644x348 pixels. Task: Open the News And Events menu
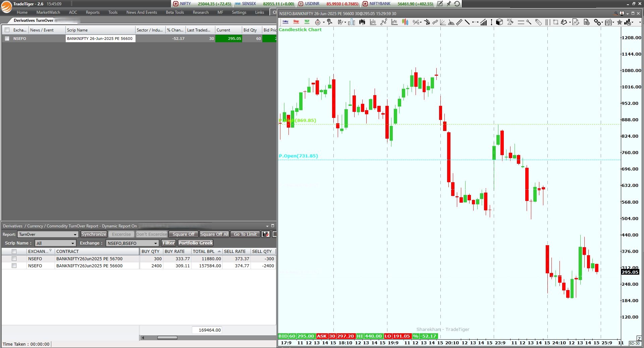tap(142, 12)
